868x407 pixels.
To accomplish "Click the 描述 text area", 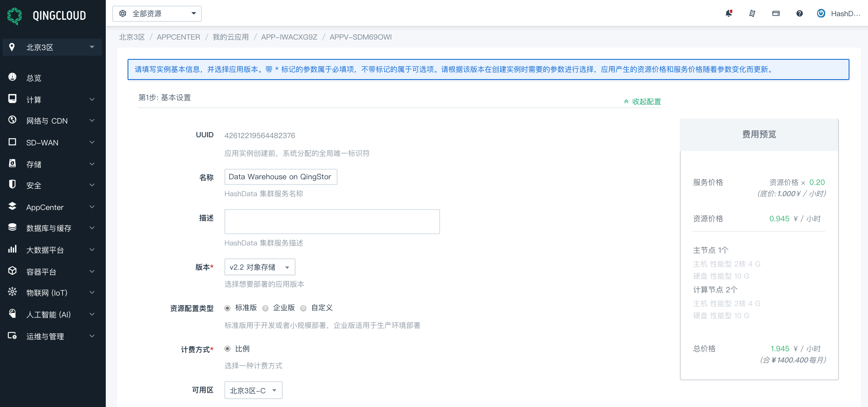I will click(x=332, y=222).
